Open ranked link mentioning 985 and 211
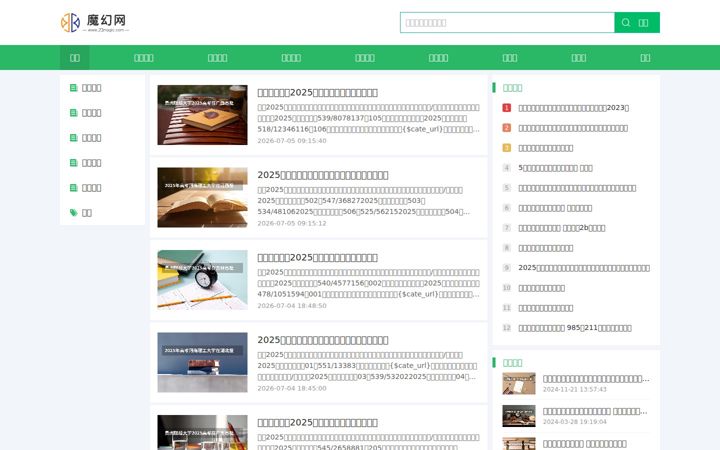720x450 pixels. point(575,328)
